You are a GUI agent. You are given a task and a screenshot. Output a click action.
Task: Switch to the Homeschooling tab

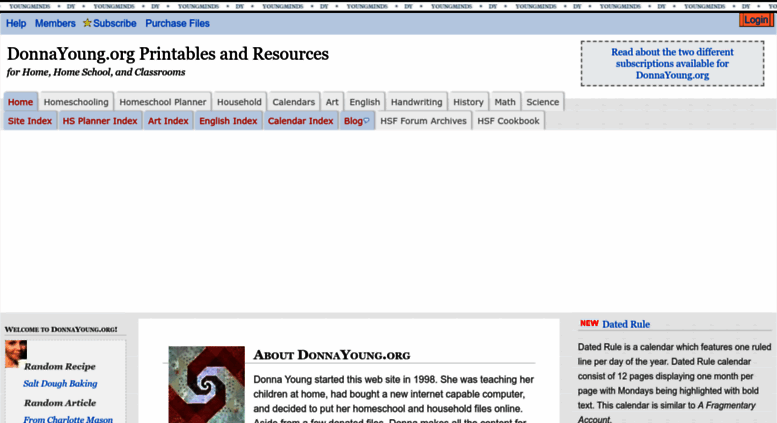point(76,102)
